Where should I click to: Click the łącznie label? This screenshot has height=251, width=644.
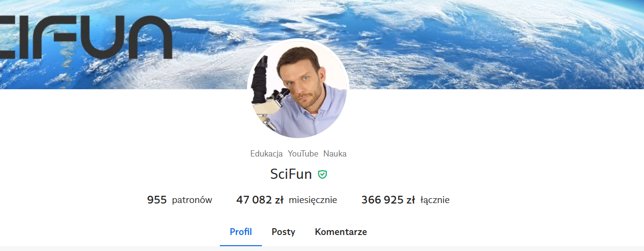(x=435, y=200)
